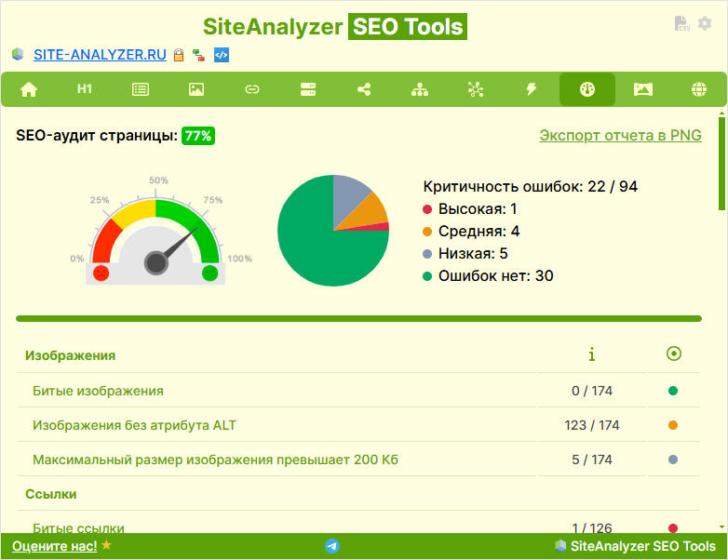Open the links chain tab

point(252,89)
